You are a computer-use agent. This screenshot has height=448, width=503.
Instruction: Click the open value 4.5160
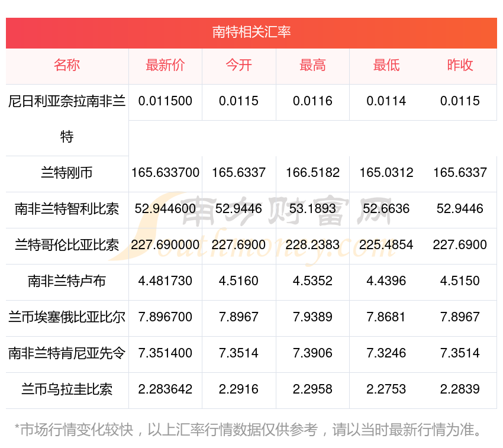(x=238, y=281)
